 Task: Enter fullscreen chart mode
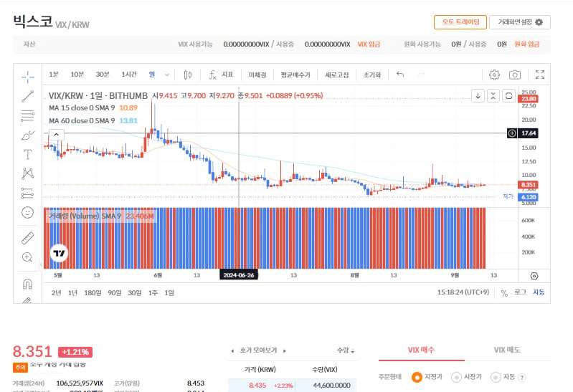click(x=540, y=75)
